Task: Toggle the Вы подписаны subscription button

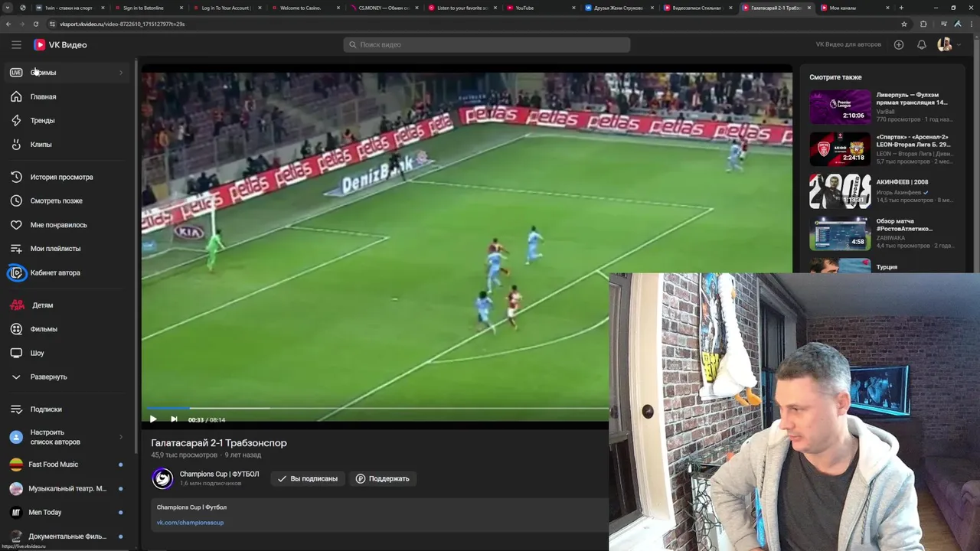Action: [307, 478]
